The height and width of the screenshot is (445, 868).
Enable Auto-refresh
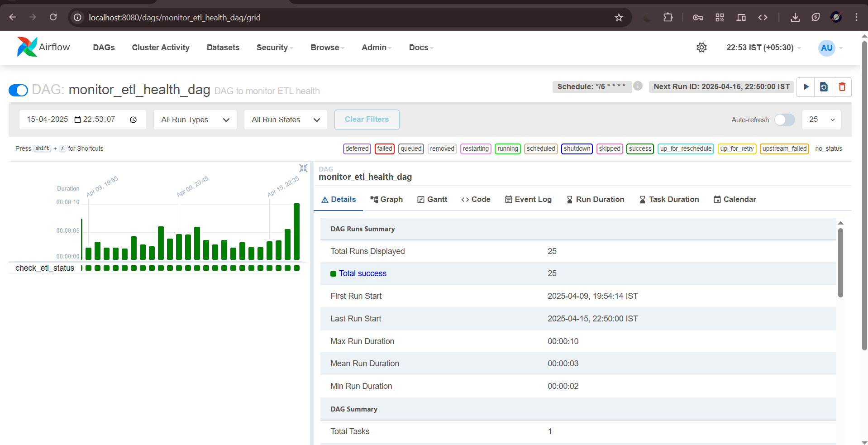coord(784,120)
